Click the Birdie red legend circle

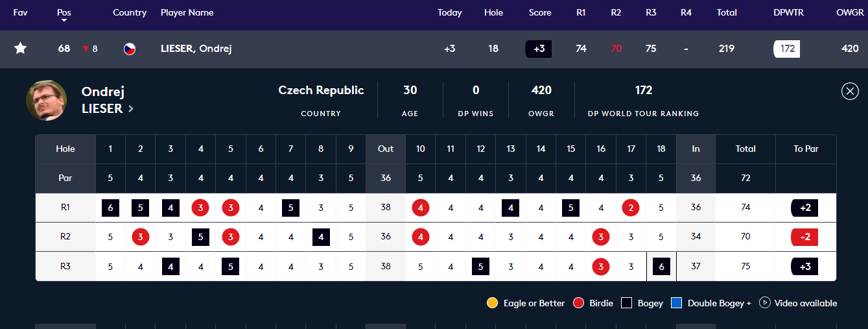click(x=579, y=303)
